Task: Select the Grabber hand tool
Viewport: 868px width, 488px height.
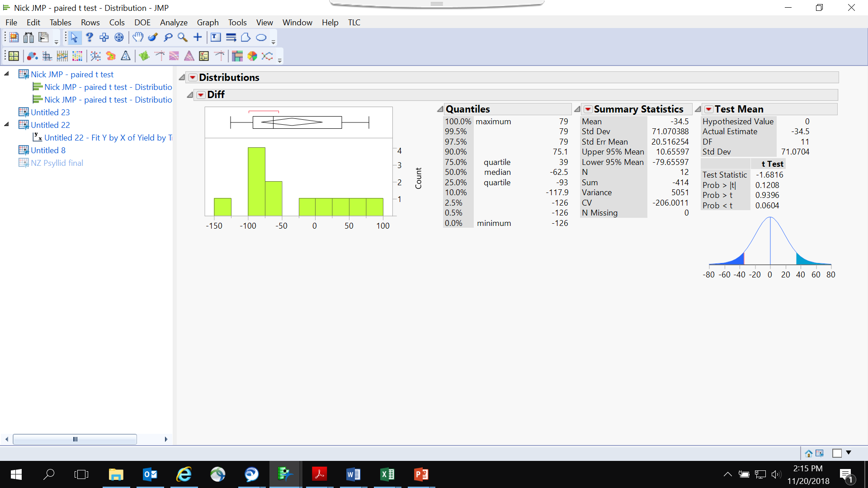Action: point(138,38)
